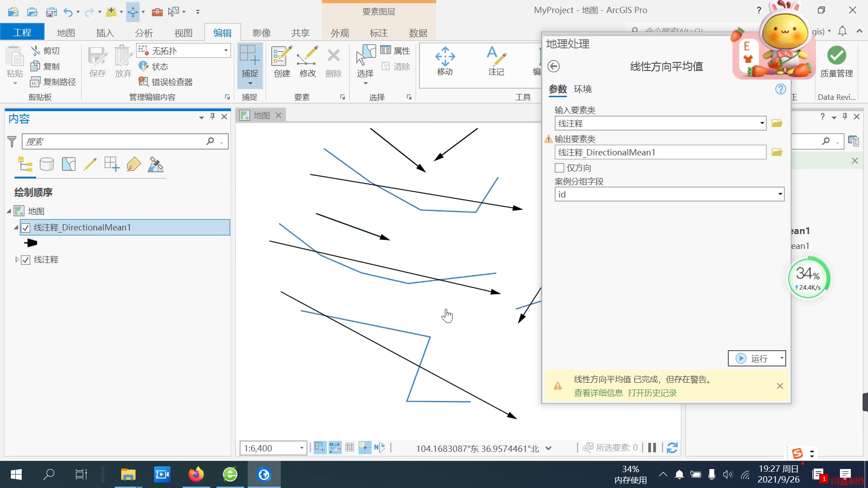This screenshot has width=868, height=488.
Task: Switch to the 环境 tab in geoprocessing pane
Action: click(x=583, y=89)
